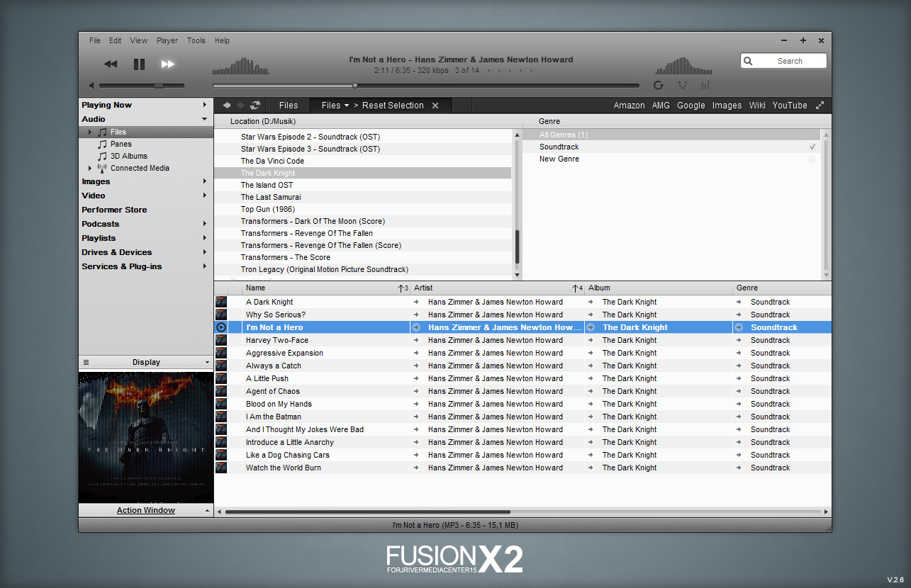Expand the Playing Now section
Image resolution: width=911 pixels, height=588 pixels.
tap(205, 105)
